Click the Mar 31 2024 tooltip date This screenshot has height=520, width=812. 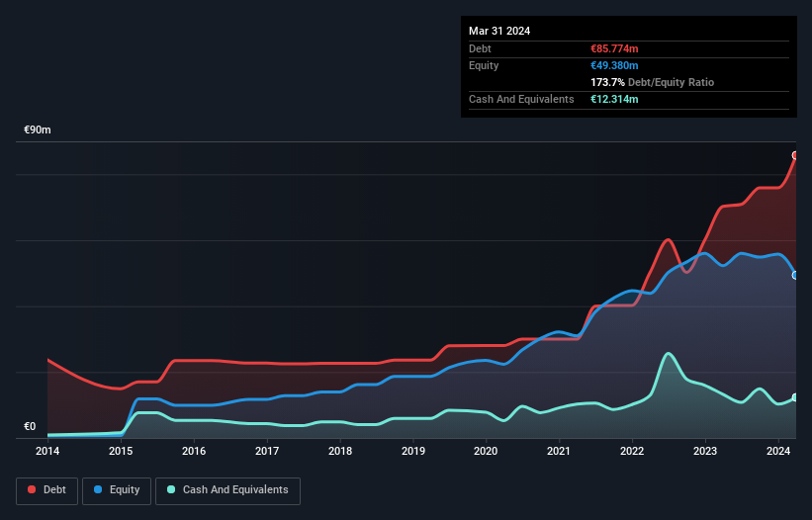[x=499, y=31]
